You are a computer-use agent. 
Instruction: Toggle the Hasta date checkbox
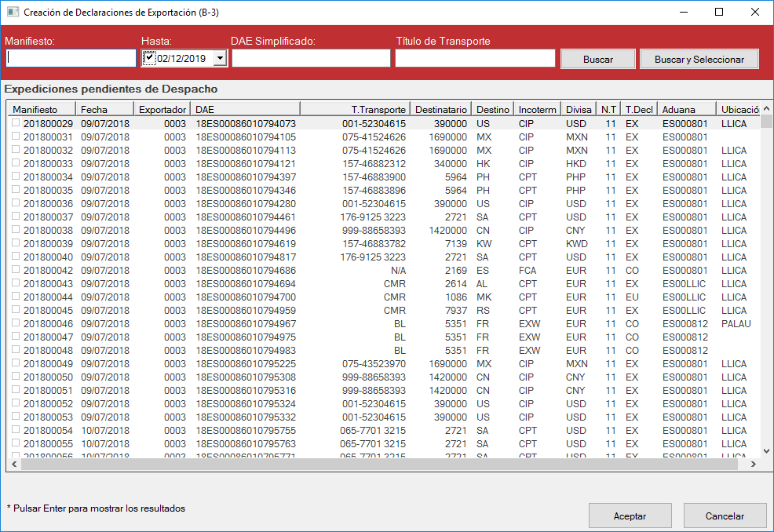tap(150, 57)
